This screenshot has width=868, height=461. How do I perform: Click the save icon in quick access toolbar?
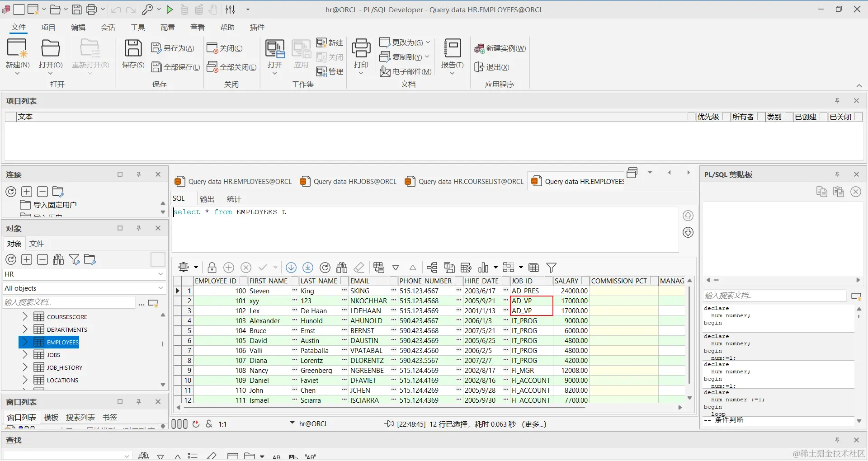[77, 9]
